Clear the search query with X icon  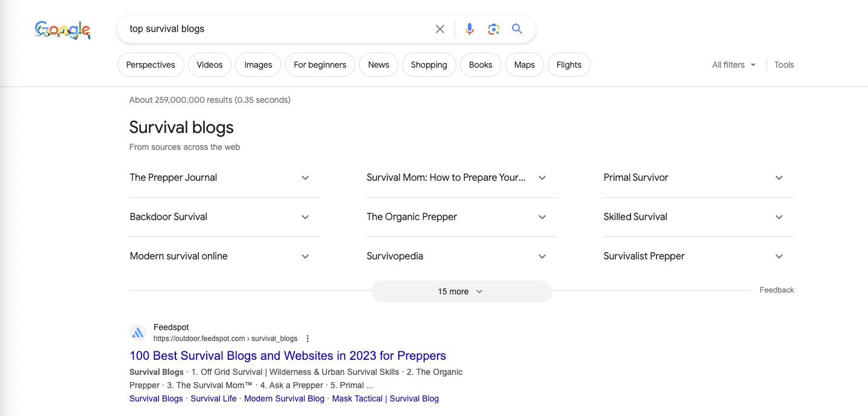click(x=440, y=29)
